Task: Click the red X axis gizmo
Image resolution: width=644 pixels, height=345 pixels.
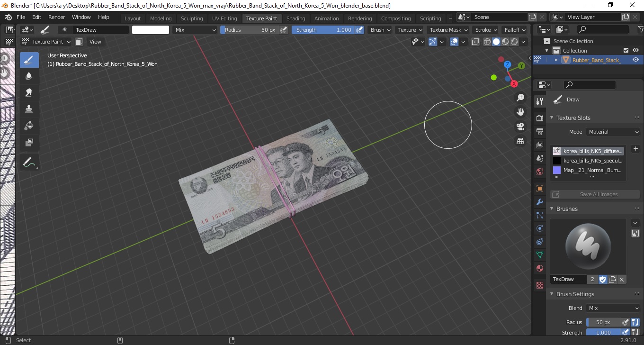Action: pyautogui.click(x=514, y=83)
